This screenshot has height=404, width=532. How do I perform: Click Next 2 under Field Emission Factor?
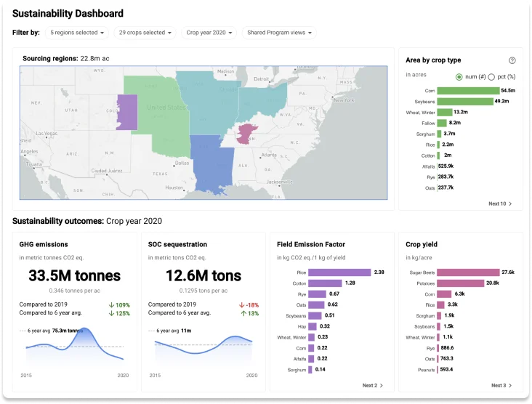pyautogui.click(x=372, y=385)
